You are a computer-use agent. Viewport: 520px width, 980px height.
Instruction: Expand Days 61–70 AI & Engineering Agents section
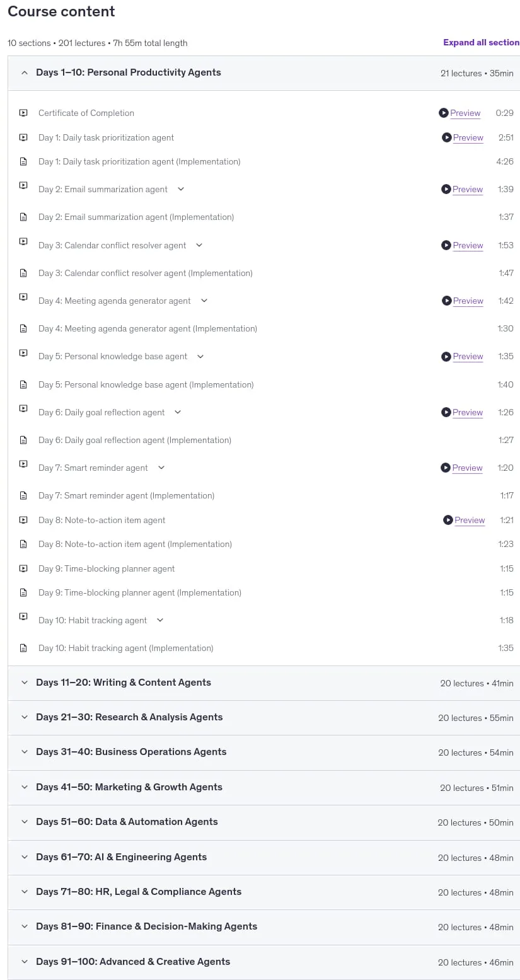tap(263, 857)
